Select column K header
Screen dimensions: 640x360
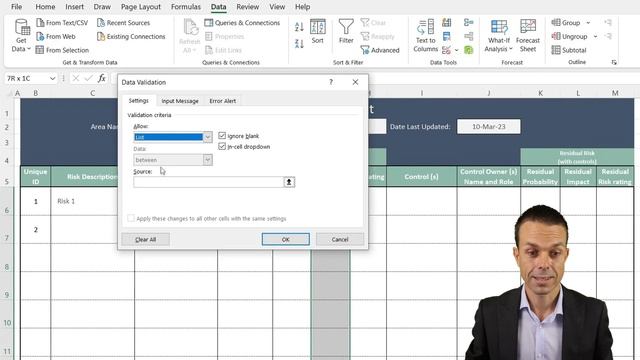[540, 93]
